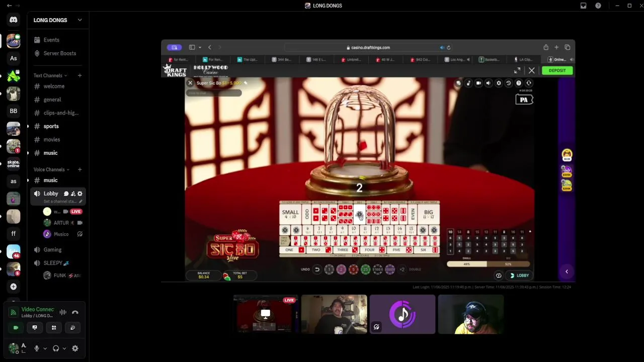The width and height of the screenshot is (644, 362).
Task: Disconnect from the voice call
Action: [x=75, y=312]
